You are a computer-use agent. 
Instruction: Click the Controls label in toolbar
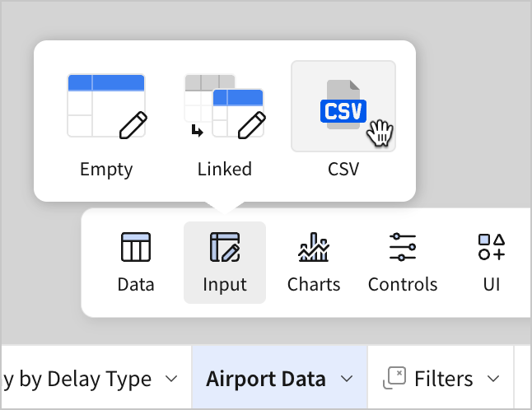pyautogui.click(x=403, y=285)
